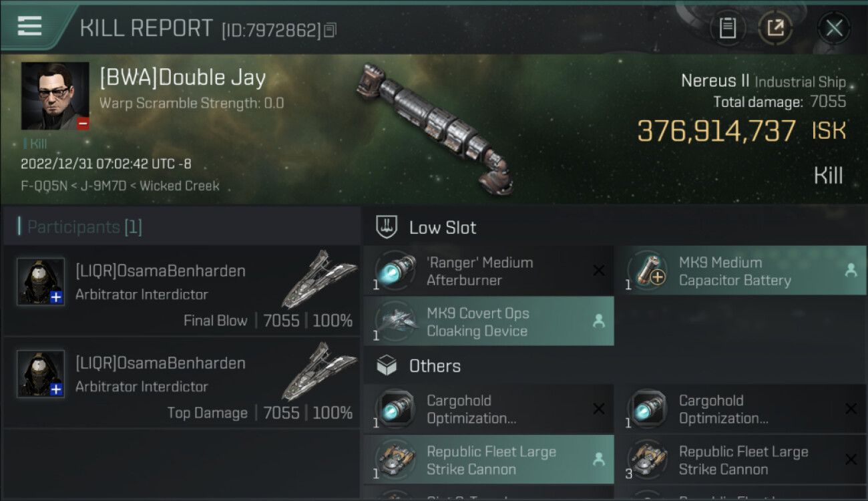Viewport: 868px width, 501px height.
Task: Copy the kill report ID
Action: click(331, 30)
